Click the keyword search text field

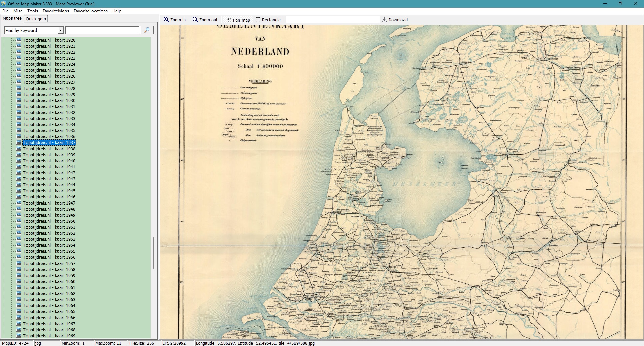(x=102, y=30)
